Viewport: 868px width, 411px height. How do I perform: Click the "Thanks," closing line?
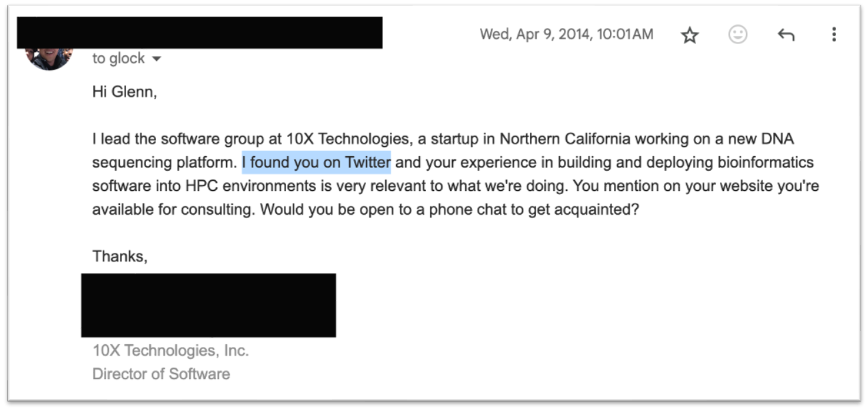(120, 256)
